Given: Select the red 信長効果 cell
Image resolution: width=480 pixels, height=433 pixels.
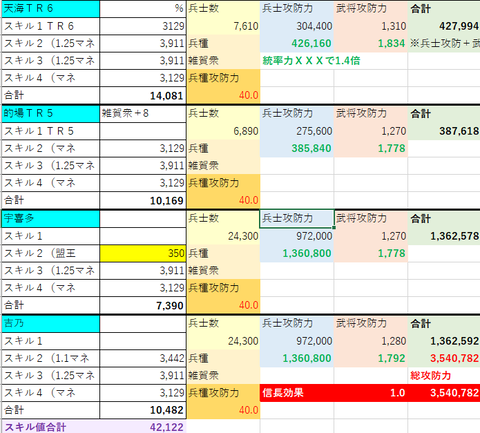Looking at the screenshot, I should coord(297,393).
